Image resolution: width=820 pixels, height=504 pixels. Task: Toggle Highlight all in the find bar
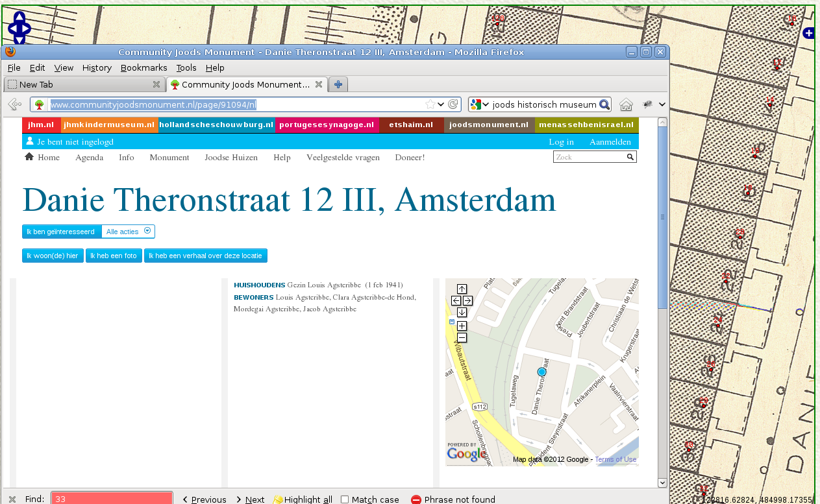(302, 499)
